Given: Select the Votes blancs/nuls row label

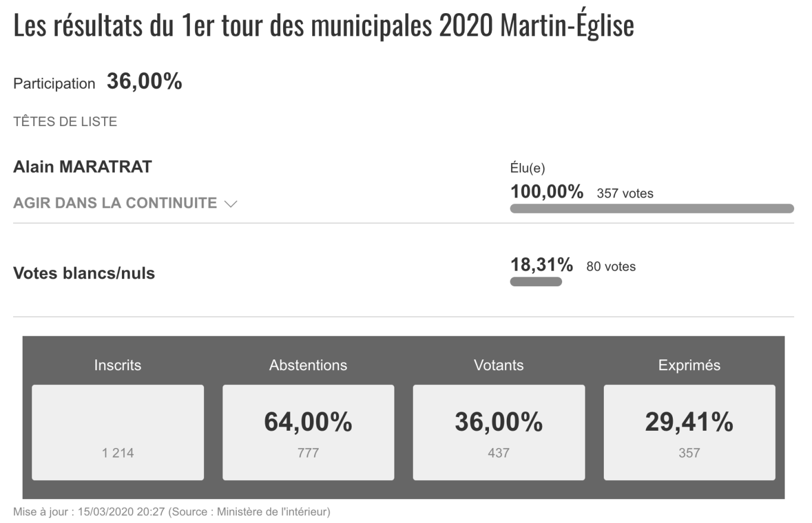Looking at the screenshot, I should tap(84, 273).
